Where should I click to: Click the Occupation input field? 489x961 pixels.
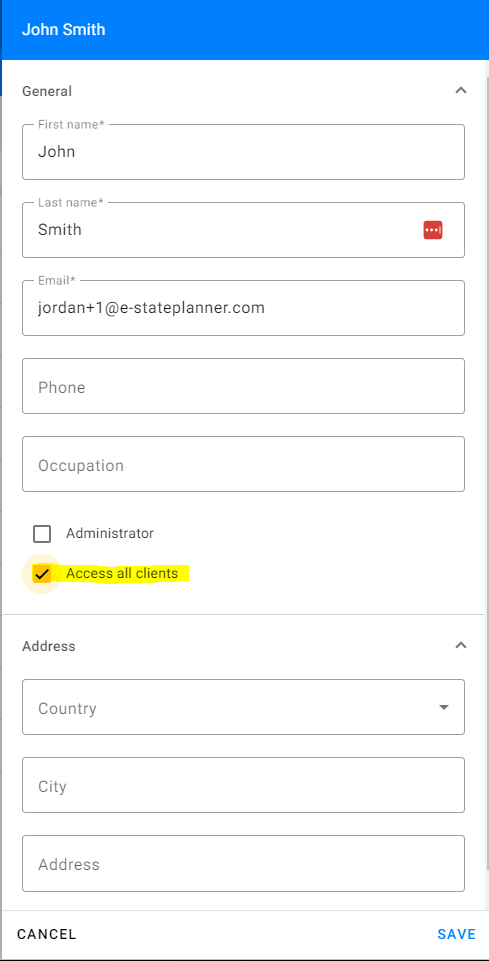click(x=243, y=464)
